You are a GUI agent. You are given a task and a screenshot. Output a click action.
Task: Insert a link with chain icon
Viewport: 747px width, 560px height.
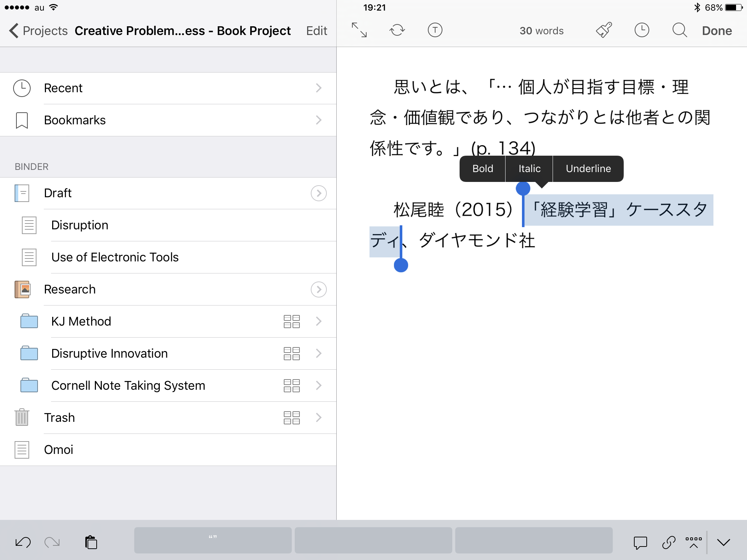coord(669,542)
